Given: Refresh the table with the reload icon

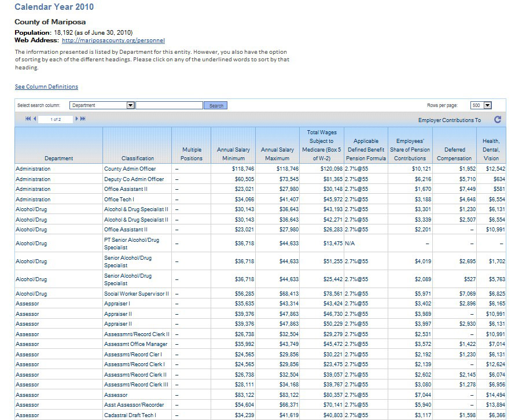Looking at the screenshot, I should click(x=498, y=120).
